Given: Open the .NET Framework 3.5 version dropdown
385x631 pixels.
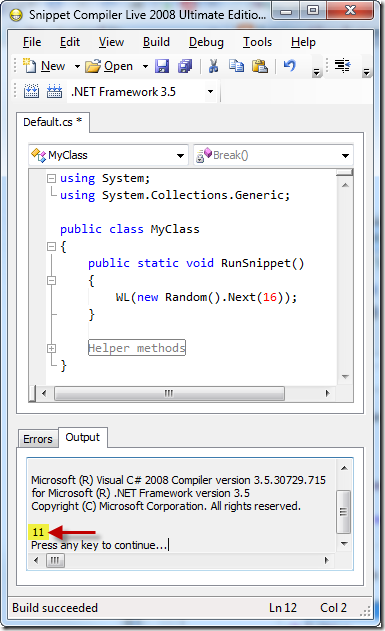Looking at the screenshot, I should (x=210, y=92).
